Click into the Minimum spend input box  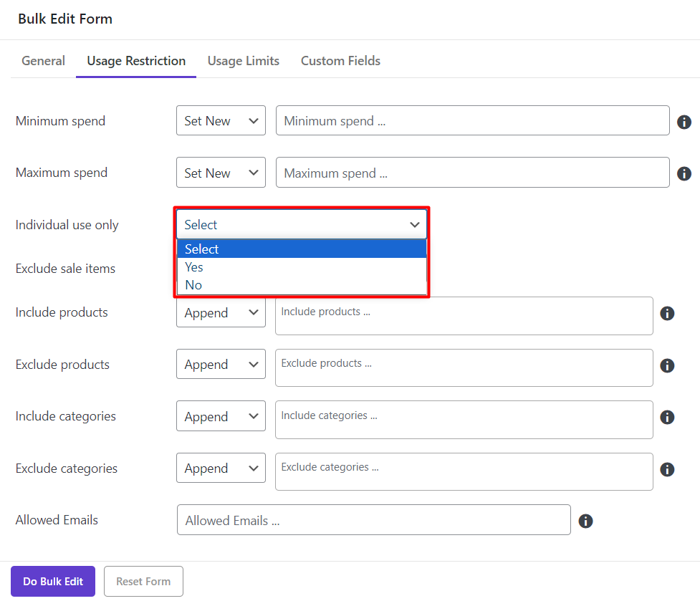(472, 121)
